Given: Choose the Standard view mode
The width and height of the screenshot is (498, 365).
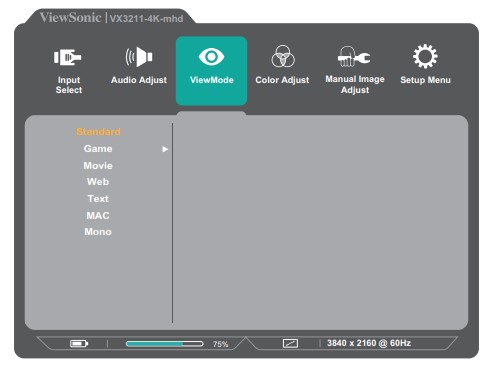Looking at the screenshot, I should pos(98,132).
